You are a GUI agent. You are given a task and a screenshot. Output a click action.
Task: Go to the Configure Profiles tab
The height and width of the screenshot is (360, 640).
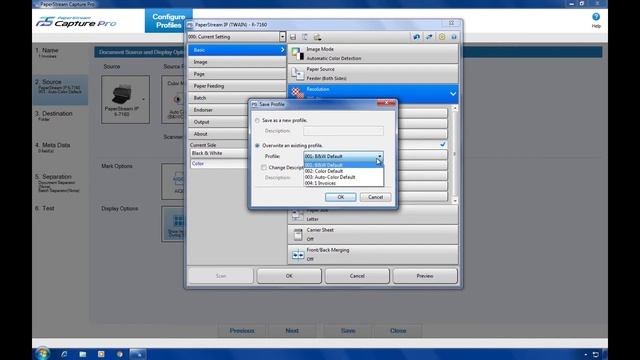[x=169, y=21]
